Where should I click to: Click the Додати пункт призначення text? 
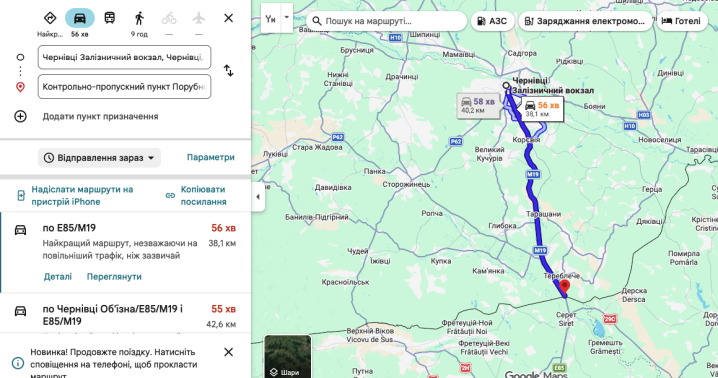[x=100, y=116]
